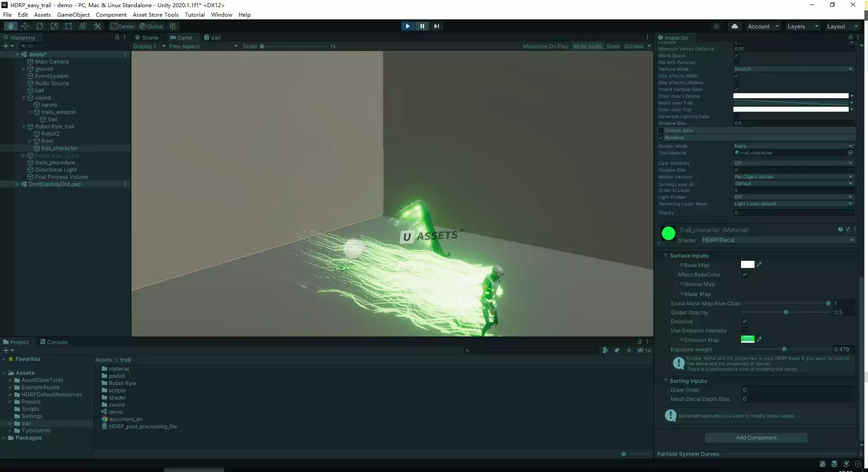Open Texture Mode dropdown
This screenshot has height=472, width=868.
793,69
